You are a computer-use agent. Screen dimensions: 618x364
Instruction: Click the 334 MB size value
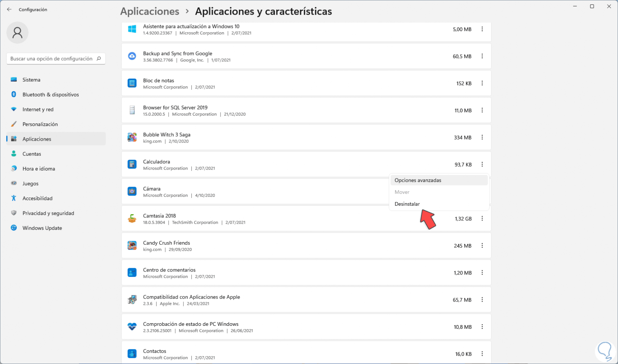[x=463, y=137]
